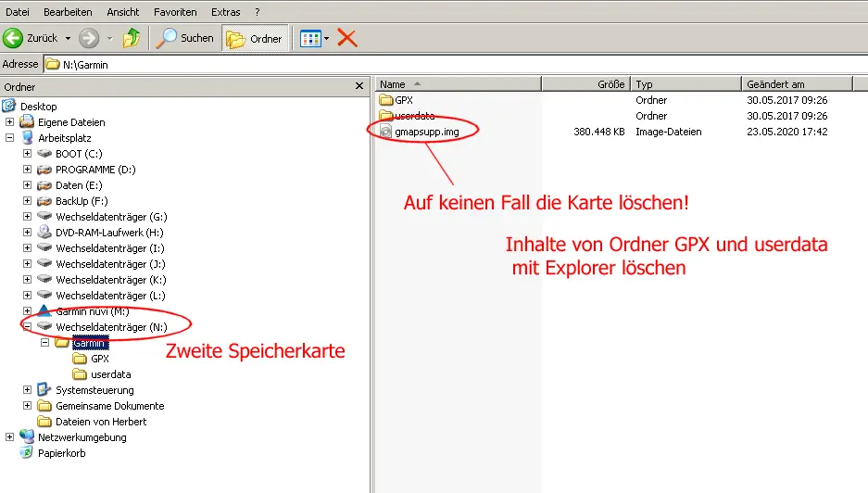The image size is (868, 493).
Task: Select Wechseldatenträger (I:) in the tree
Action: (110, 248)
